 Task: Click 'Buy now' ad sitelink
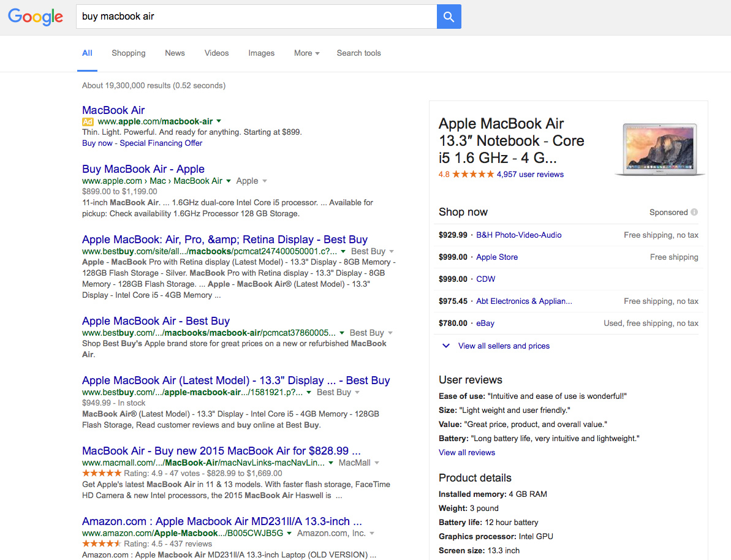point(97,143)
